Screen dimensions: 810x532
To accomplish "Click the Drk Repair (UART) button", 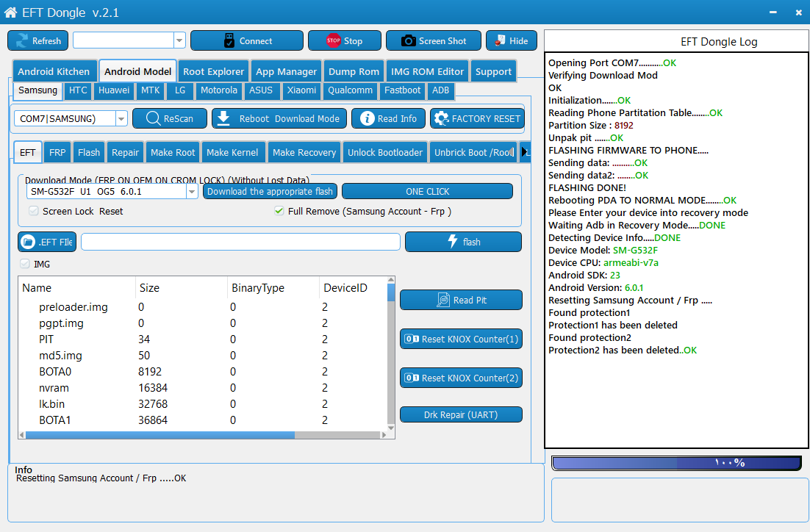I will 461,414.
